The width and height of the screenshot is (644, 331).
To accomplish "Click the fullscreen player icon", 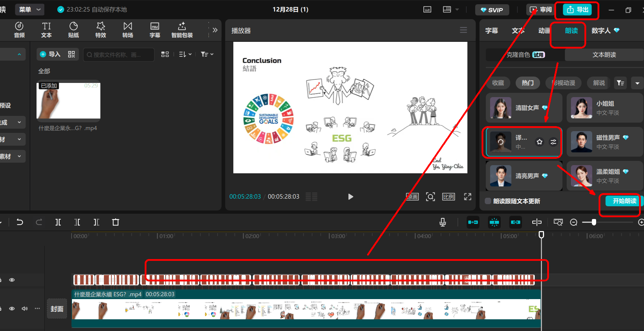I will coord(468,197).
